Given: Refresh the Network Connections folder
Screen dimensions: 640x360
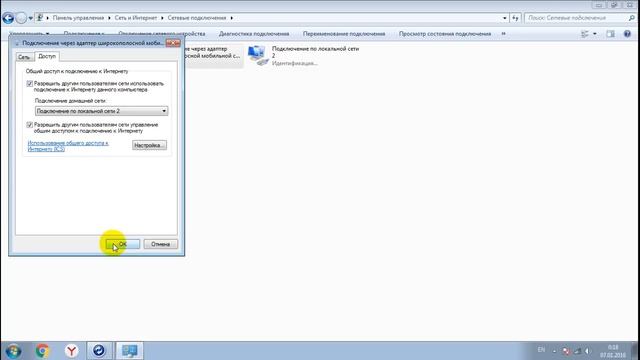Looking at the screenshot, I should pyautogui.click(x=516, y=18).
